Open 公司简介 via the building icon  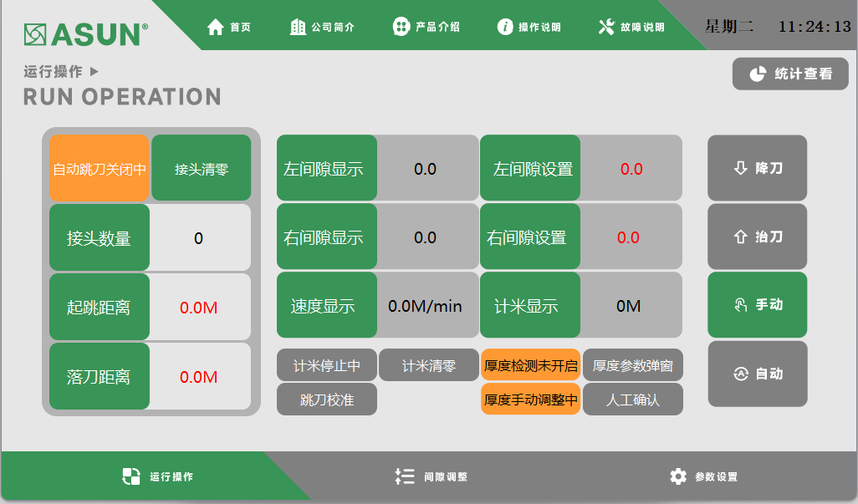pyautogui.click(x=298, y=27)
